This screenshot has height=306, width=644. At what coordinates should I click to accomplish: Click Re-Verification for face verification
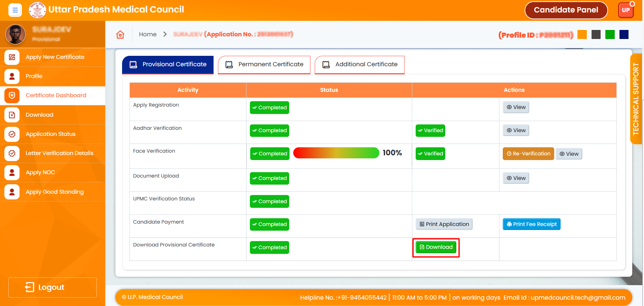(528, 154)
